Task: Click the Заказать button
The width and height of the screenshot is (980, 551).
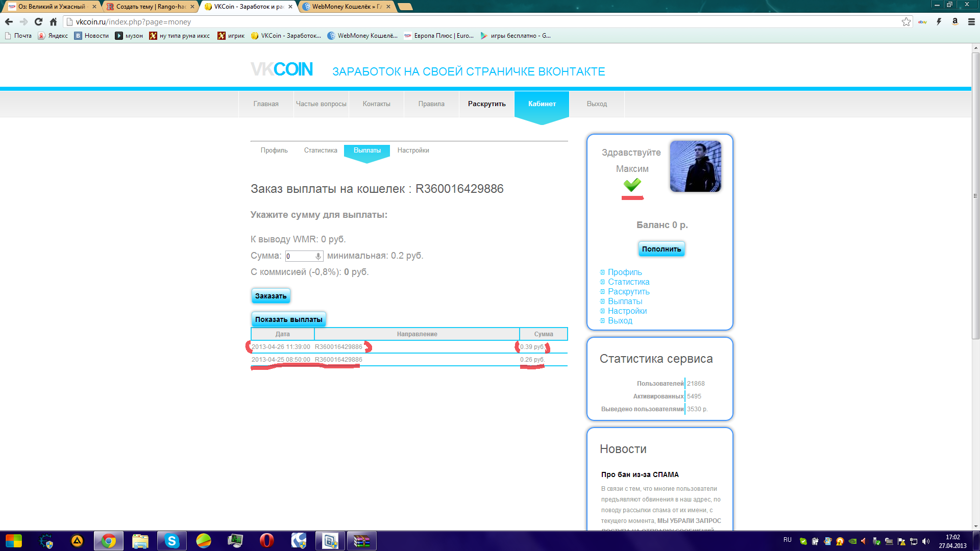Action: point(271,296)
